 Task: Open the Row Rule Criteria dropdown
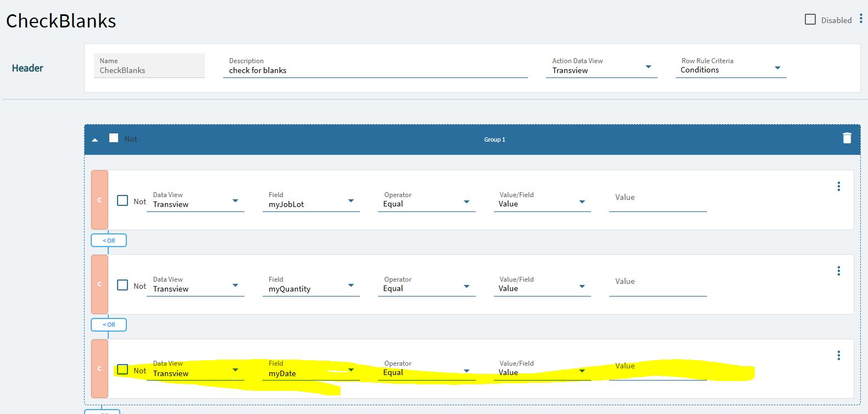point(731,66)
